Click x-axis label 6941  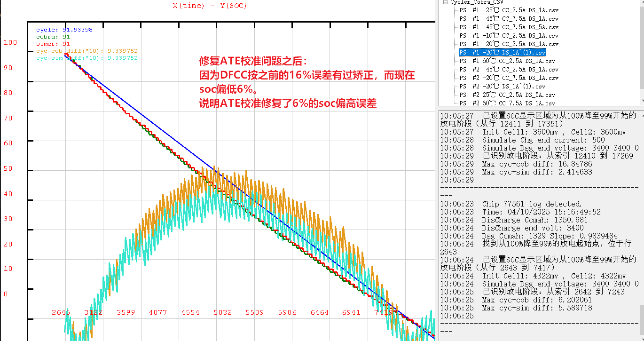click(352, 312)
